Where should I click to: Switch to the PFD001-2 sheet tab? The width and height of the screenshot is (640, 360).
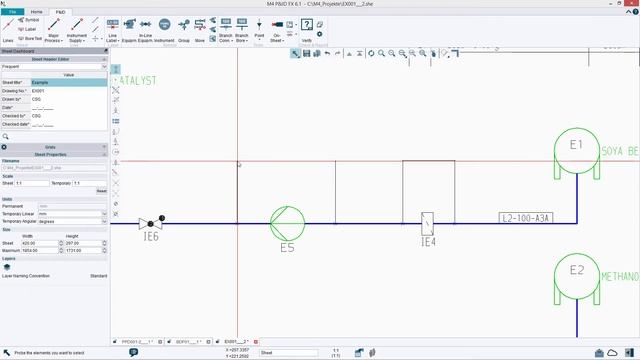[x=138, y=342]
